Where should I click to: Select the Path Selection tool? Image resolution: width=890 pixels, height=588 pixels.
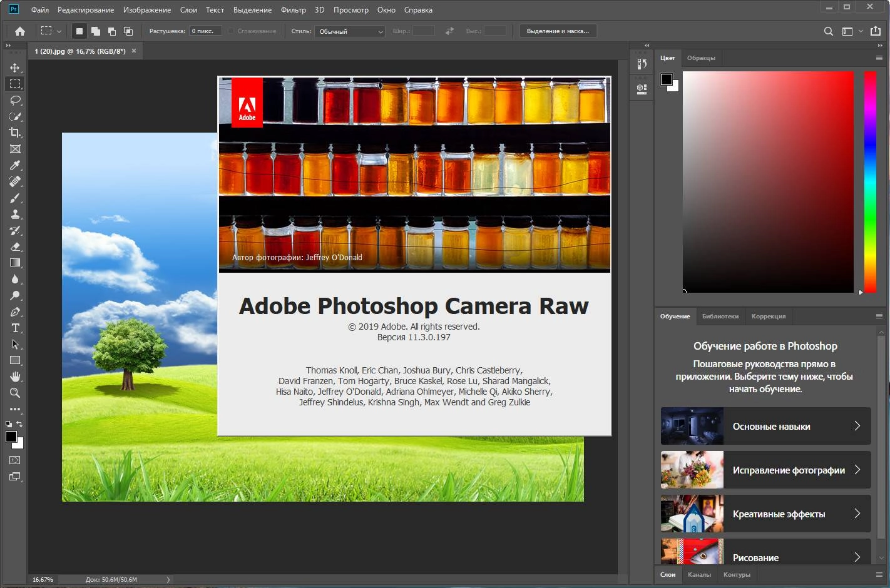point(15,344)
